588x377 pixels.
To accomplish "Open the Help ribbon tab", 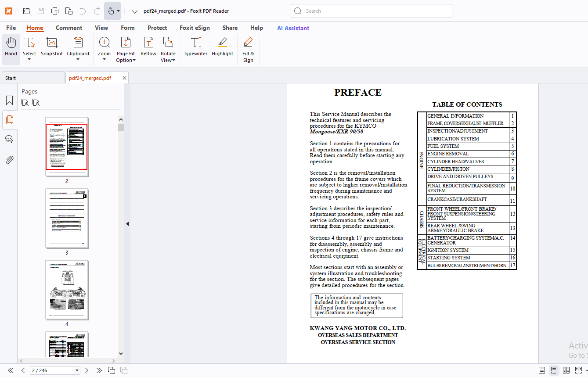I will [x=256, y=28].
